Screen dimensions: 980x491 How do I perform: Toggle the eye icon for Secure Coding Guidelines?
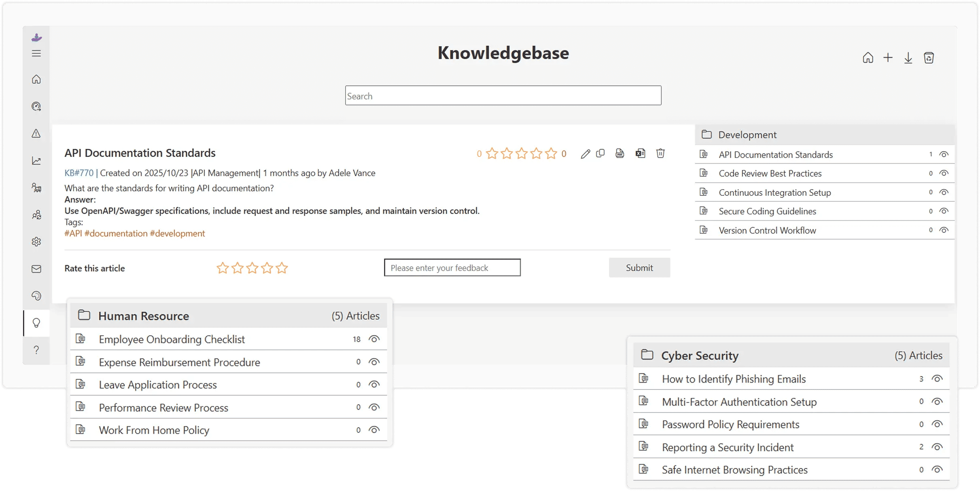click(x=945, y=211)
